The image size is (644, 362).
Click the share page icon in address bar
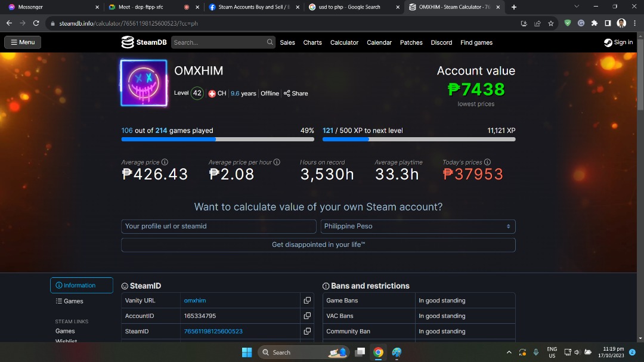click(537, 23)
